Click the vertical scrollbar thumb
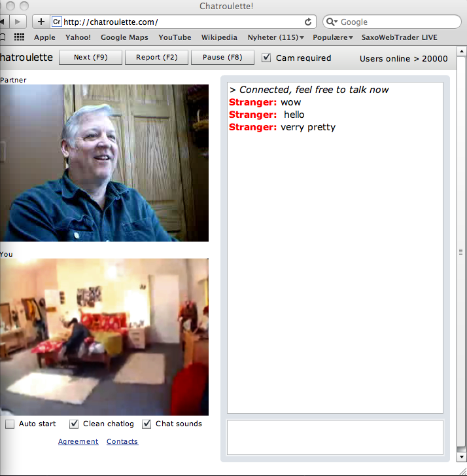 coord(462,251)
